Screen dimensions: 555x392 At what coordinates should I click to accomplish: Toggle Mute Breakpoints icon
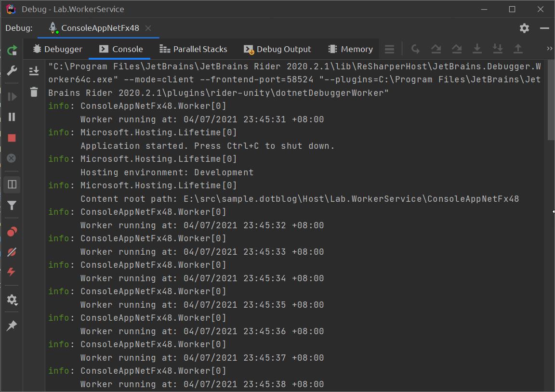coord(12,252)
